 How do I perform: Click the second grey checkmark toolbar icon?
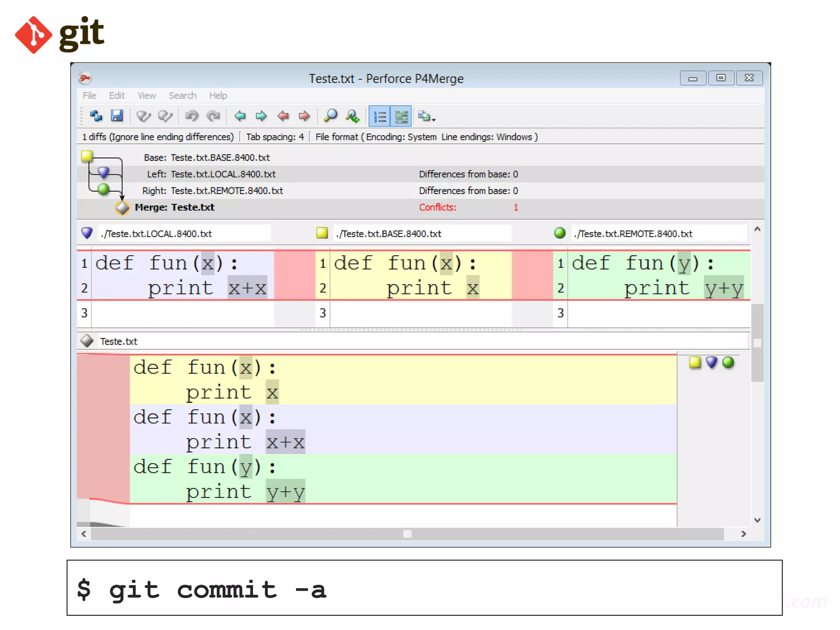(165, 116)
